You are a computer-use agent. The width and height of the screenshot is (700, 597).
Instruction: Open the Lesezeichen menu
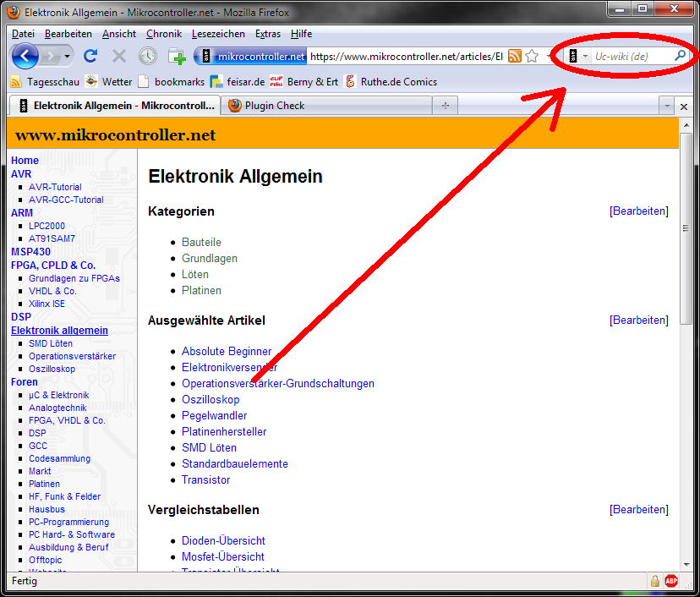coord(218,34)
